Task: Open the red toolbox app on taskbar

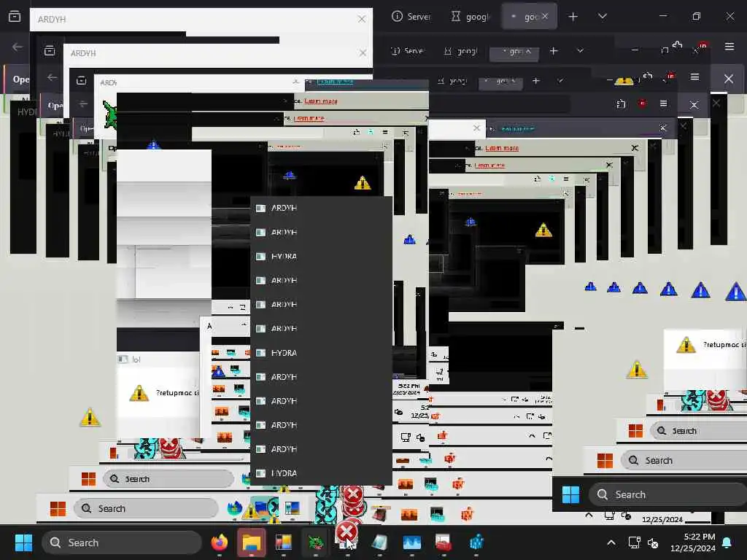Action: [x=443, y=542]
